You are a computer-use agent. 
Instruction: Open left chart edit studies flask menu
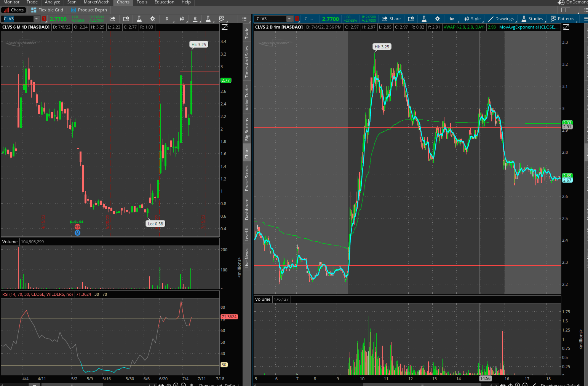click(208, 19)
